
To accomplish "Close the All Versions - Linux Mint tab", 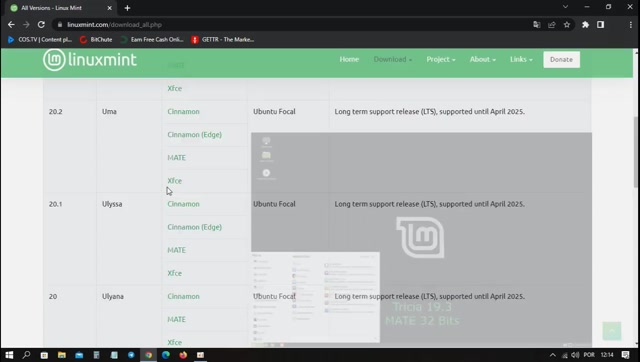I will coord(109,8).
